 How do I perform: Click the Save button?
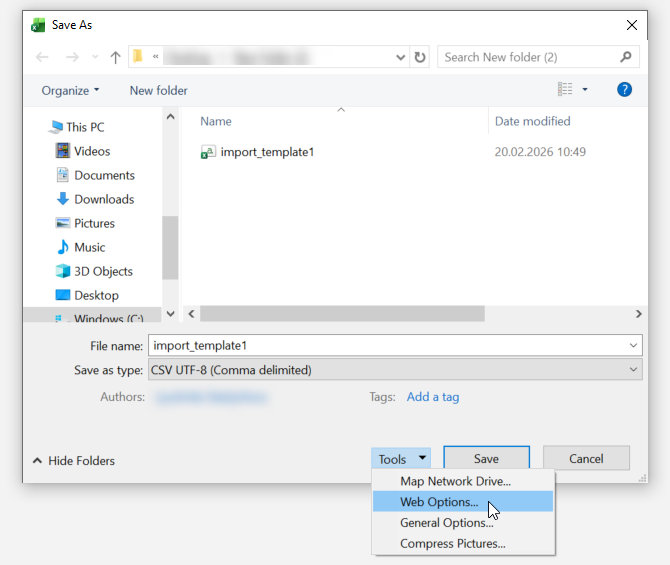pyautogui.click(x=487, y=458)
